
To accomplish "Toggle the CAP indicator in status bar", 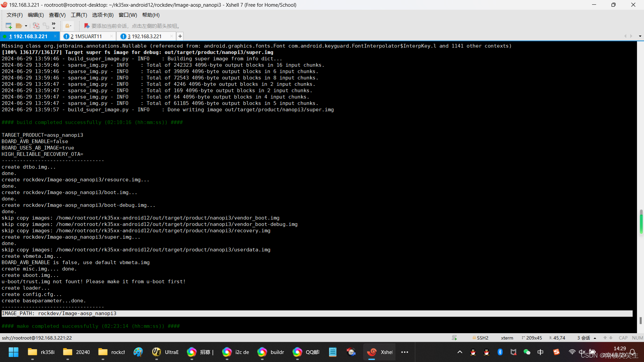I will tap(623, 338).
